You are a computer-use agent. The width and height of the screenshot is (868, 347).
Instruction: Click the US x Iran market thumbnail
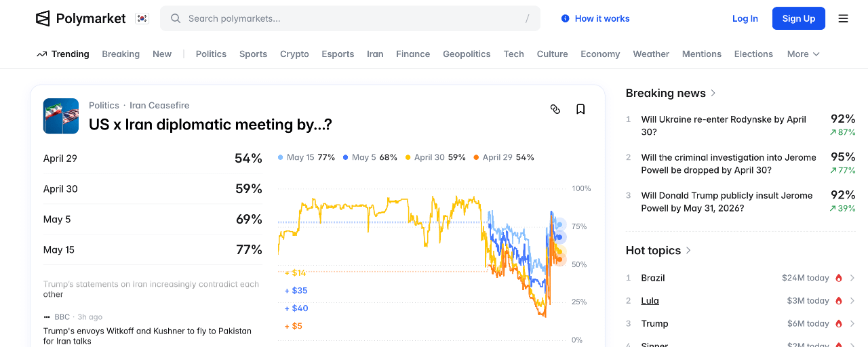pos(61,116)
